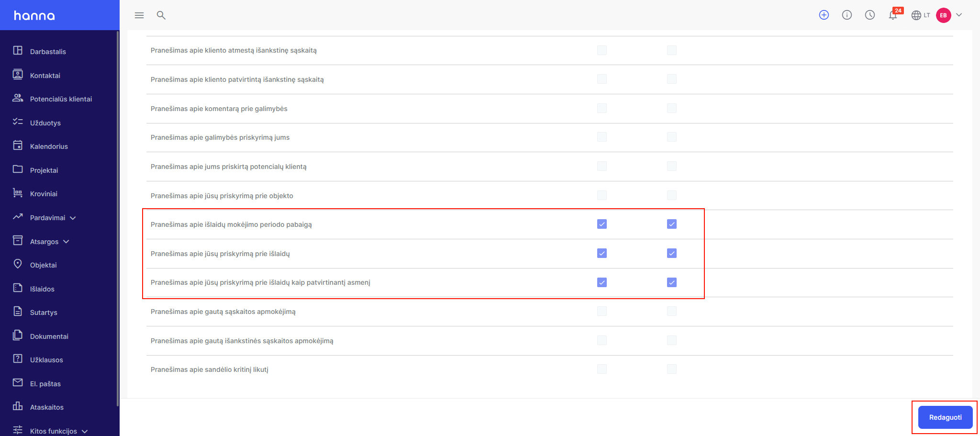The image size is (980, 436).
Task: Toggle second checkbox for išlaidų mokėjimo periodo pabaigą
Action: [672, 224]
